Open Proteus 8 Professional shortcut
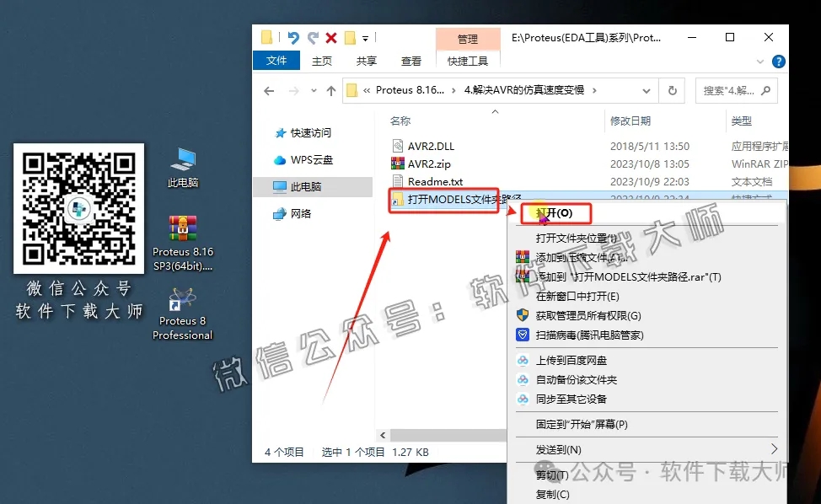821x504 pixels. (x=182, y=299)
